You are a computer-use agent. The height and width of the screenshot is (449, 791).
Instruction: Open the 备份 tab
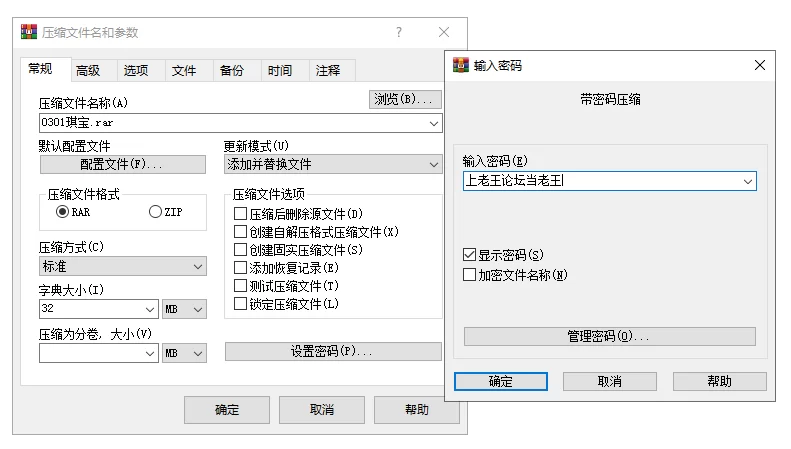point(232,71)
